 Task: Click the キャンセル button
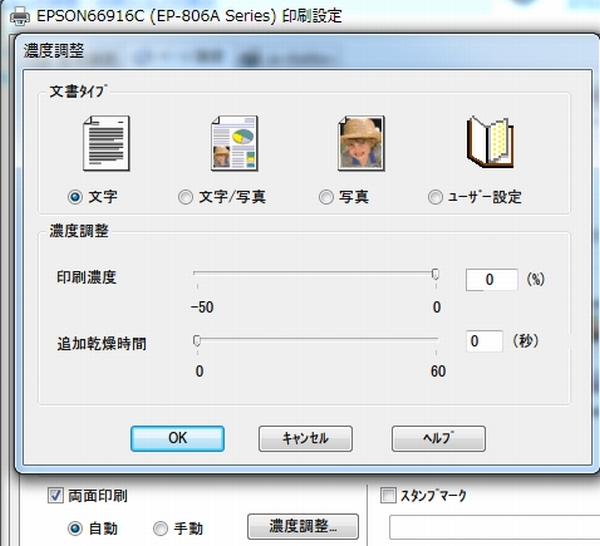point(305,438)
